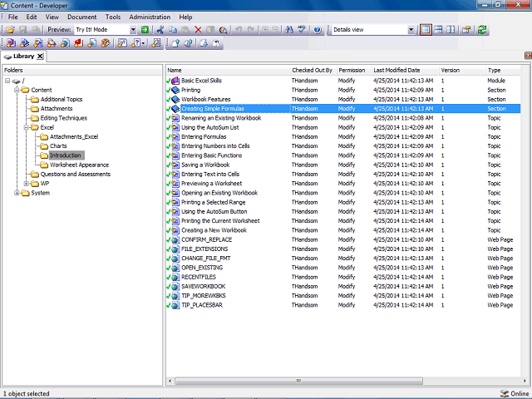The width and height of the screenshot is (532, 399).
Task: Click the Copy icon in toolbar
Action: click(173, 30)
